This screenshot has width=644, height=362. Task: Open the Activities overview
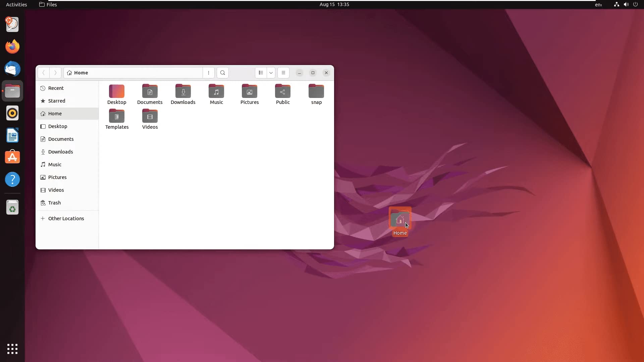[x=16, y=4]
